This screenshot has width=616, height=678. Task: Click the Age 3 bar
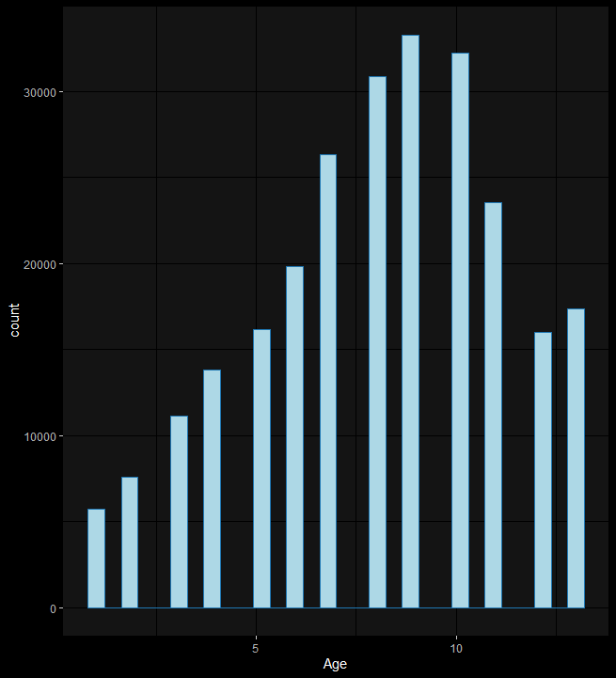(179, 512)
